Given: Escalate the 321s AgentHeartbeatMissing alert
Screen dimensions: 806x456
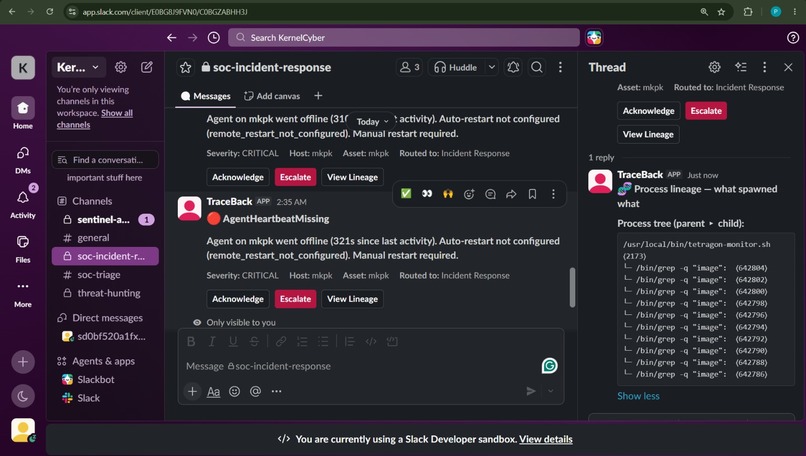Looking at the screenshot, I should [296, 299].
